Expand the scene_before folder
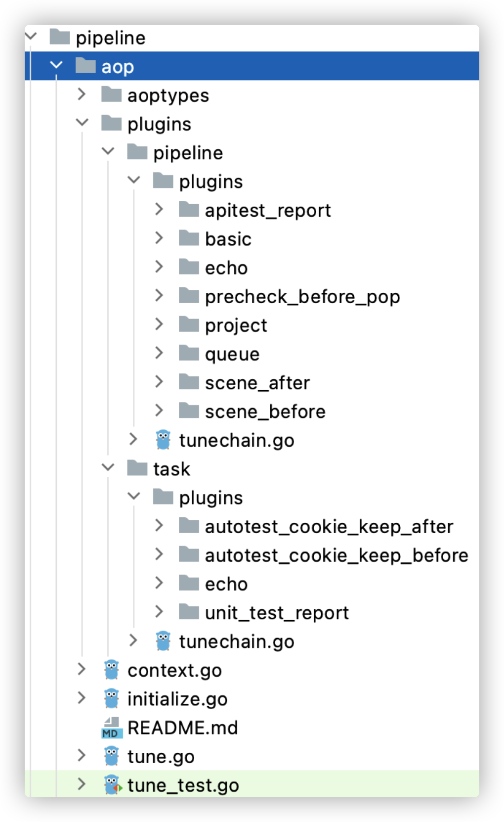This screenshot has height=822, width=504. (x=159, y=411)
